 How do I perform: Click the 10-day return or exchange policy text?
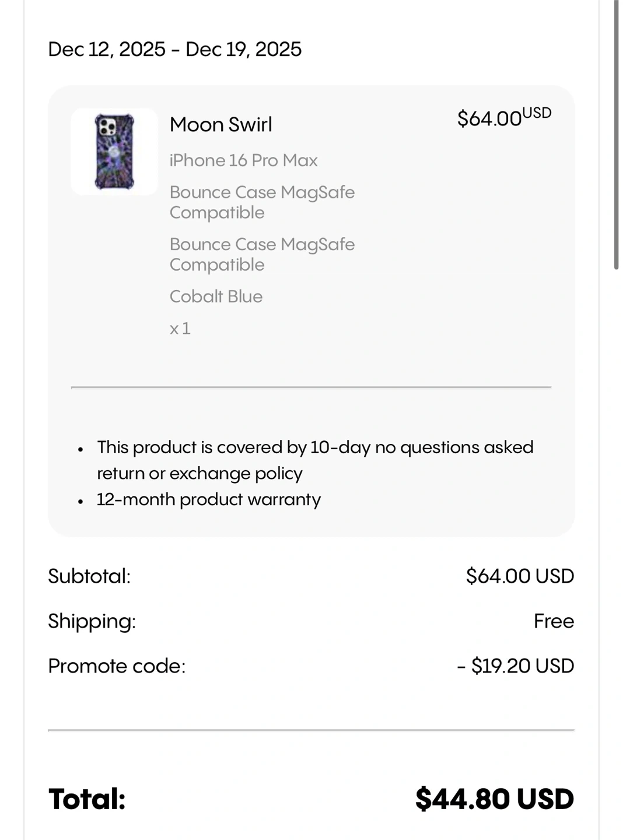click(315, 460)
